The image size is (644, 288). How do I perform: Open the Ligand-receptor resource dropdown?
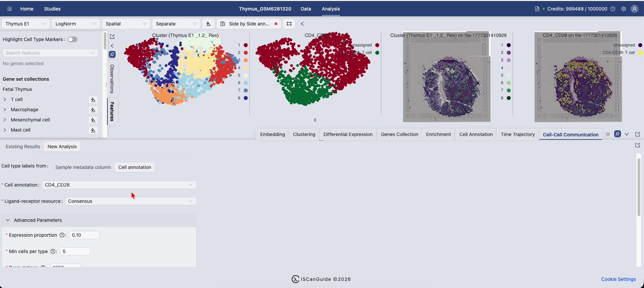coord(131,201)
